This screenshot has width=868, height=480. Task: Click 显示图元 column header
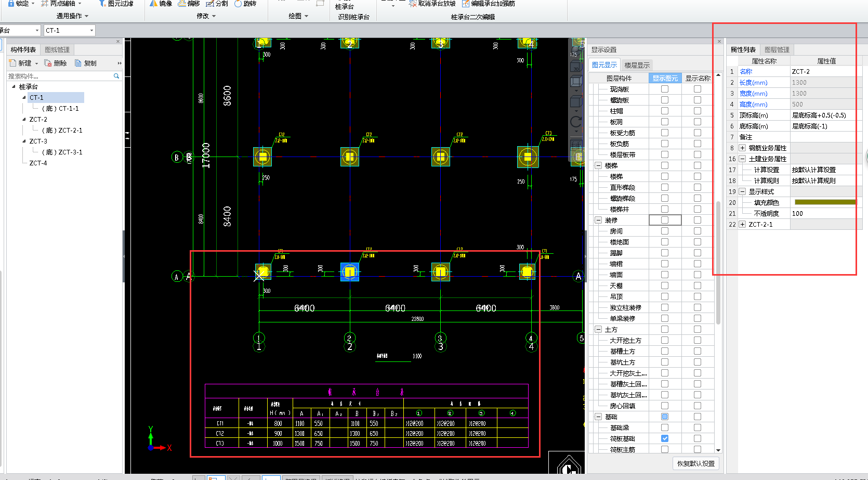coord(665,78)
